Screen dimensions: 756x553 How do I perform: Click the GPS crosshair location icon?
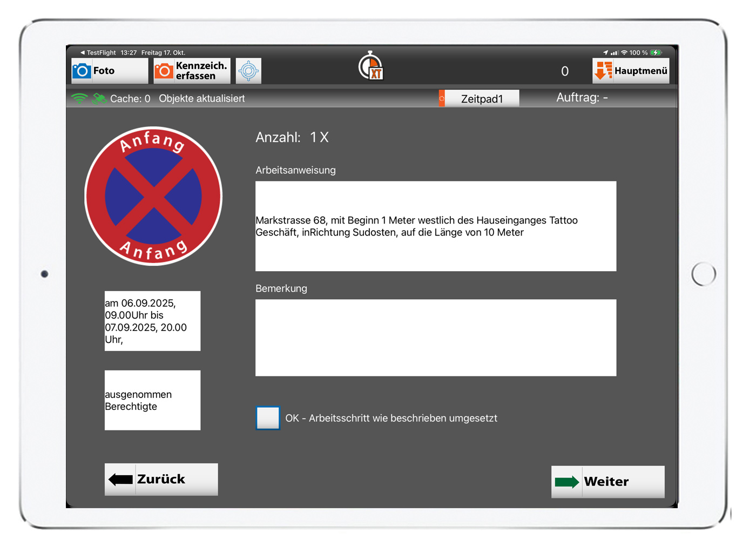pos(248,71)
